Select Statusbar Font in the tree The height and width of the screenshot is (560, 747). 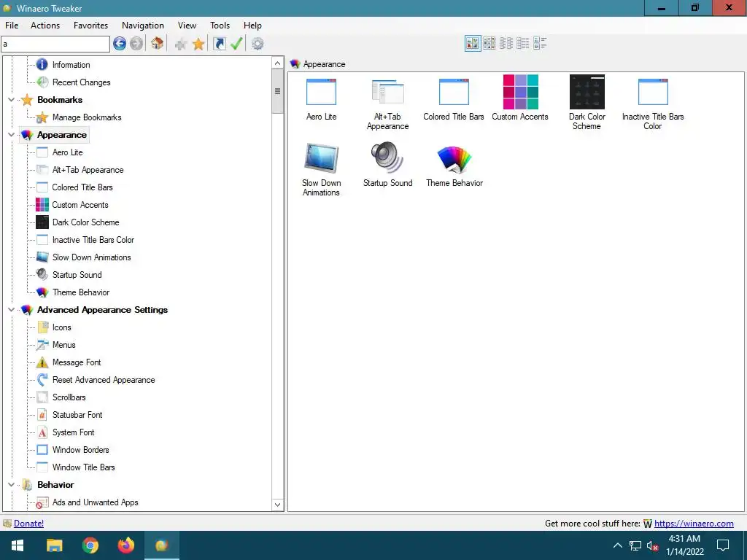(77, 415)
